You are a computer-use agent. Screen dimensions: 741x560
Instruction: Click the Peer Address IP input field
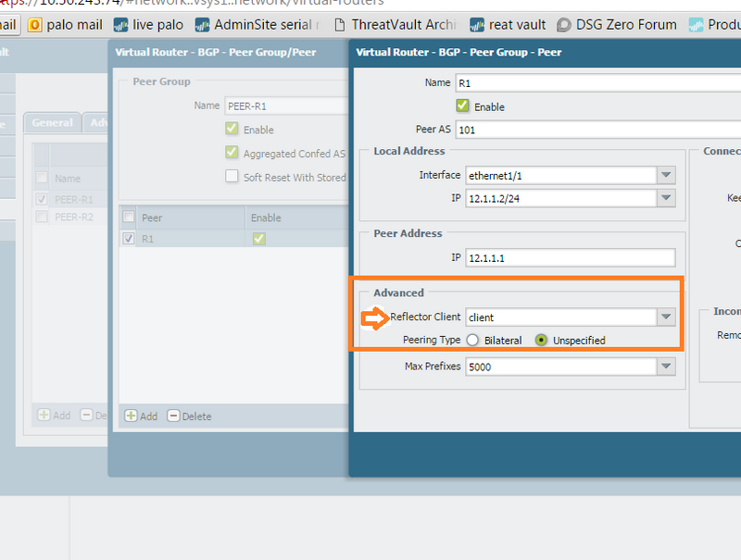tap(571, 258)
